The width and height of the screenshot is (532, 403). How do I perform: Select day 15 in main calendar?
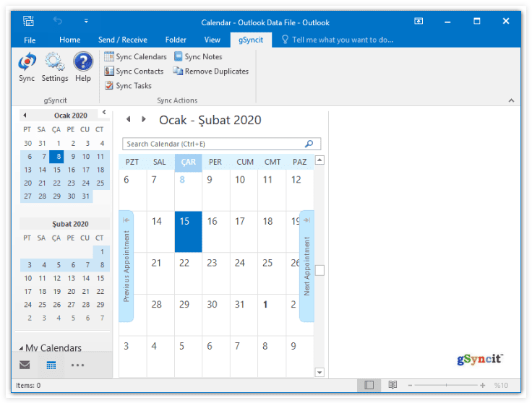(x=189, y=232)
